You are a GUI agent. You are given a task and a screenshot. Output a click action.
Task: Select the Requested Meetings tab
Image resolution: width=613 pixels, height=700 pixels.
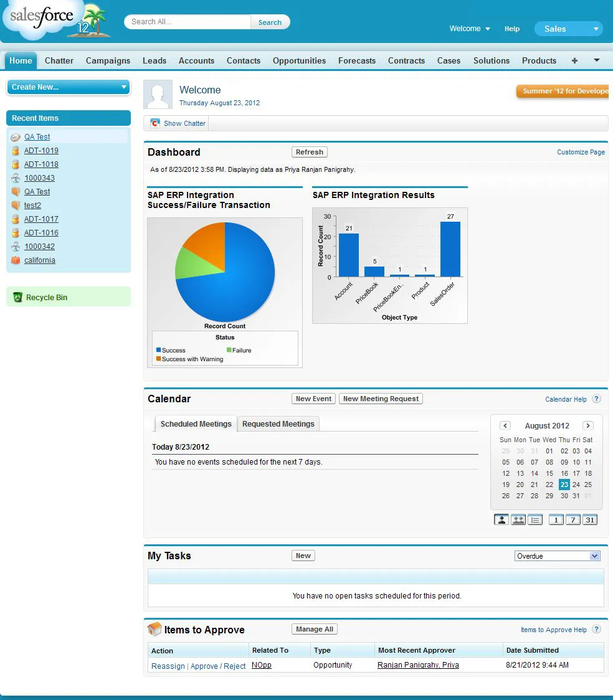coord(278,423)
